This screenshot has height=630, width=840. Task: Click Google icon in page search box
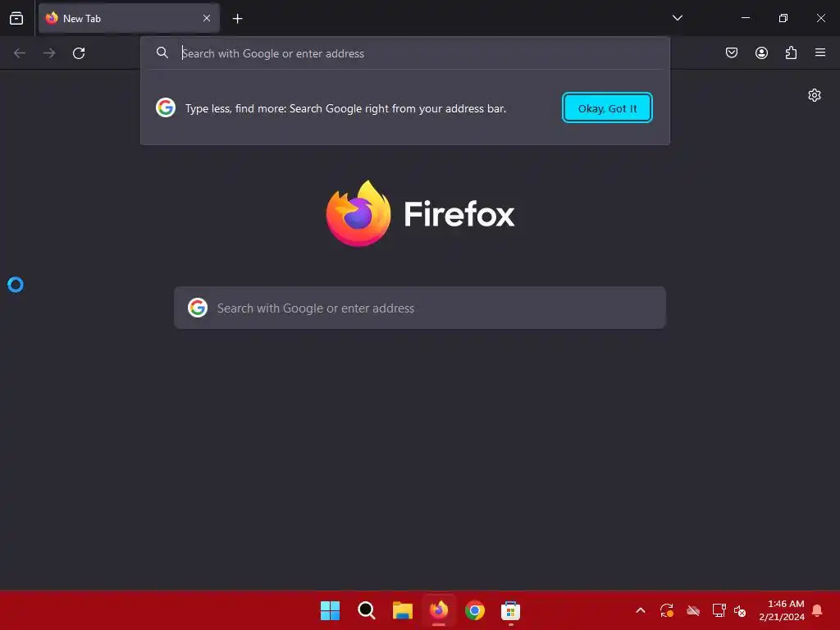pyautogui.click(x=198, y=308)
